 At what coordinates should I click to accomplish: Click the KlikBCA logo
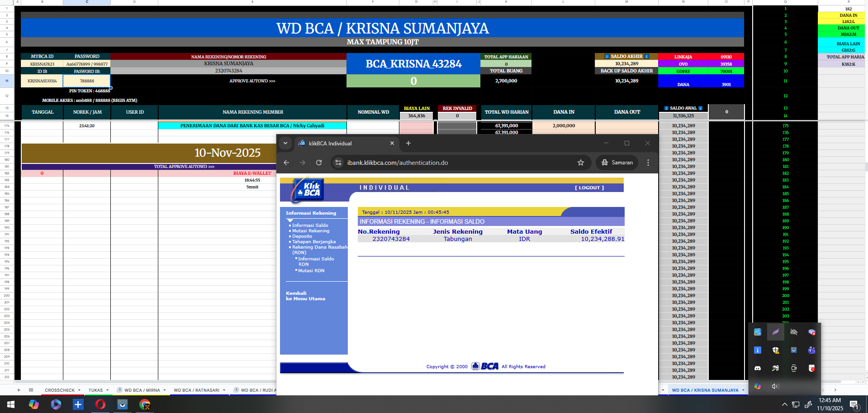307,190
